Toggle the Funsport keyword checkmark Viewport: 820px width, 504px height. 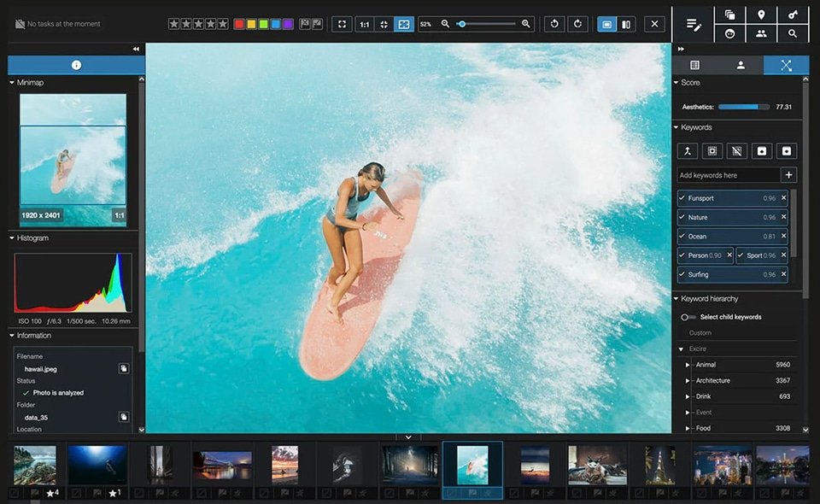click(x=682, y=198)
